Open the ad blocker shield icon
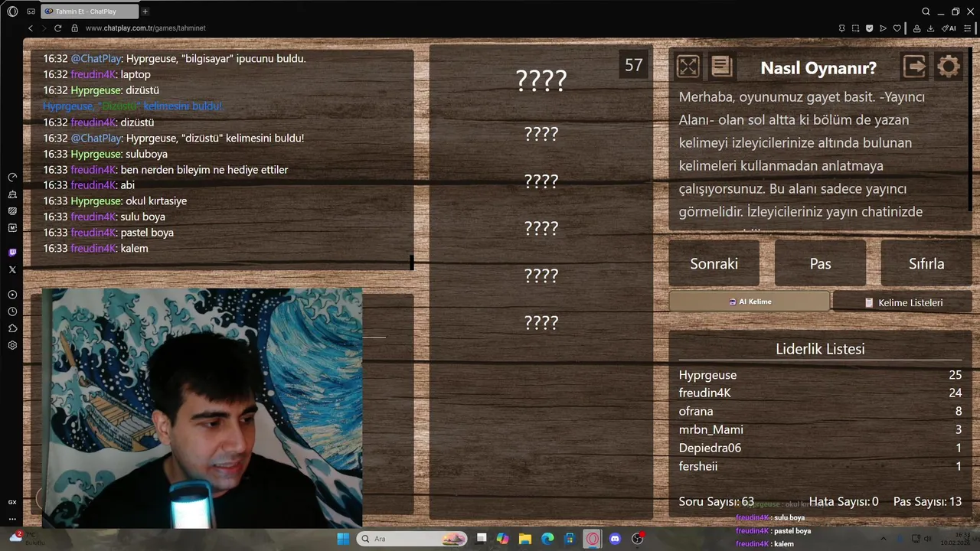Image resolution: width=980 pixels, height=551 pixels. point(870,28)
